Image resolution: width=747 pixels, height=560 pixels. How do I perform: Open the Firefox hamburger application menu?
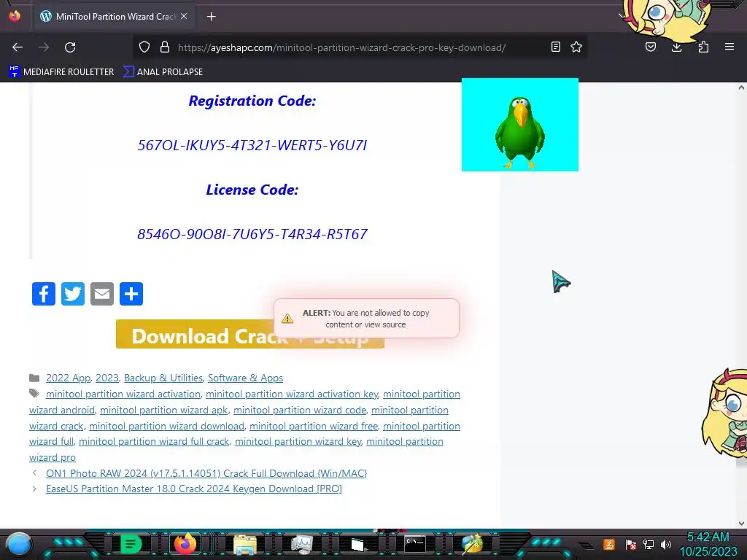pos(729,47)
